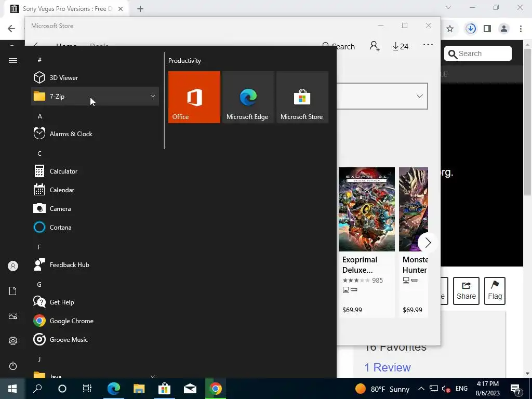Viewport: 532px width, 399px height.
Task: Open Microsoft Store downloads showing 24
Action: pyautogui.click(x=401, y=46)
